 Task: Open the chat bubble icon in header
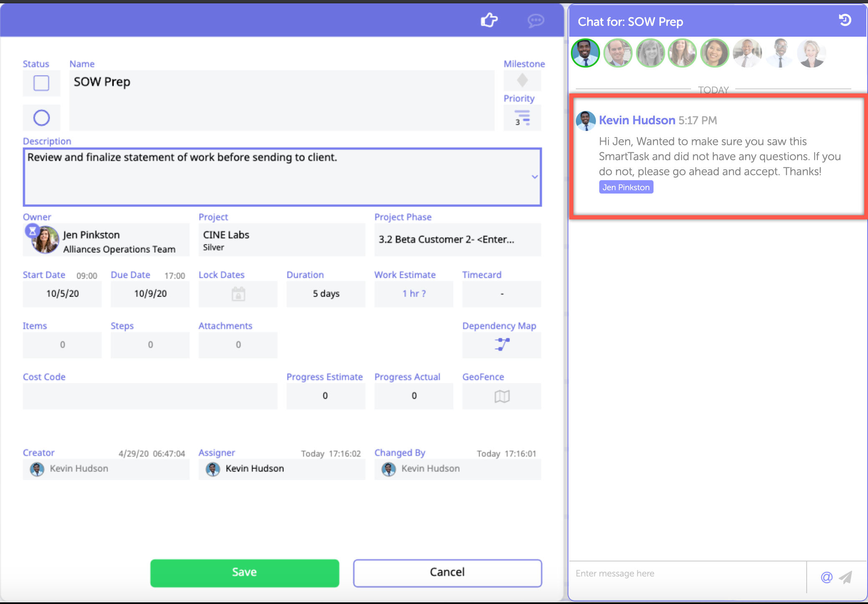click(x=535, y=20)
